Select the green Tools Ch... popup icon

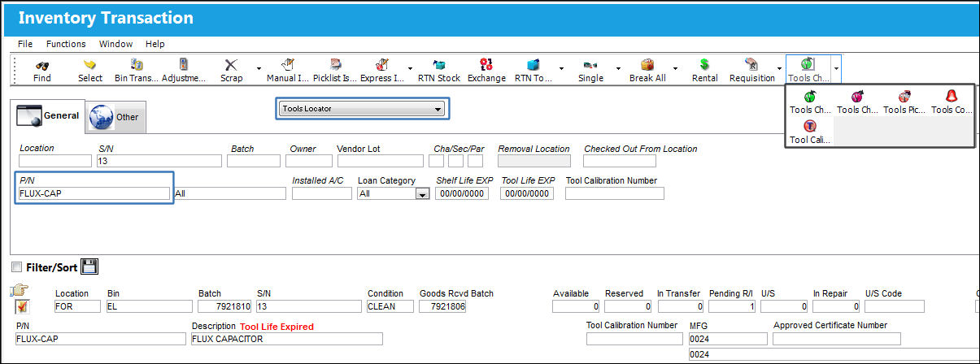[x=810, y=97]
